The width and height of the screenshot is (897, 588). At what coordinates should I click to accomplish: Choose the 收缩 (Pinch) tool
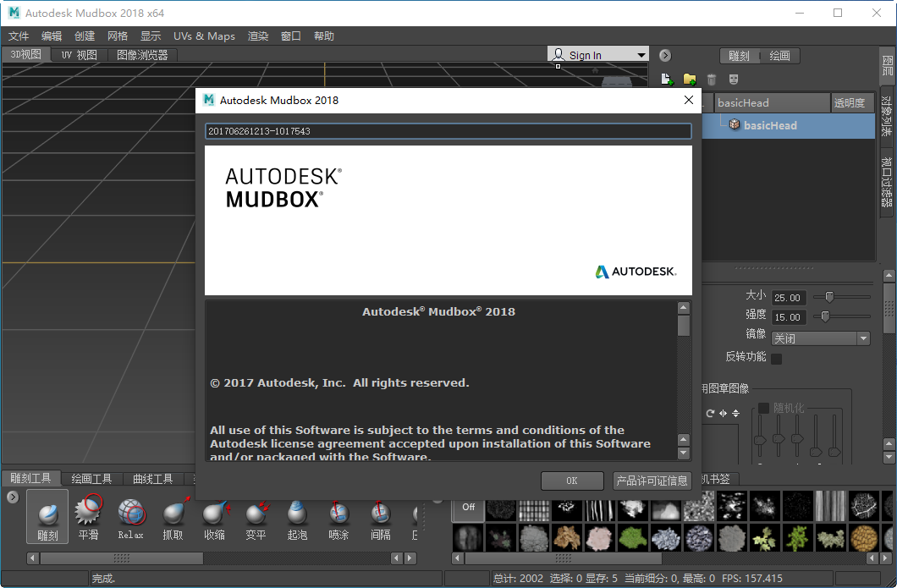tap(213, 516)
